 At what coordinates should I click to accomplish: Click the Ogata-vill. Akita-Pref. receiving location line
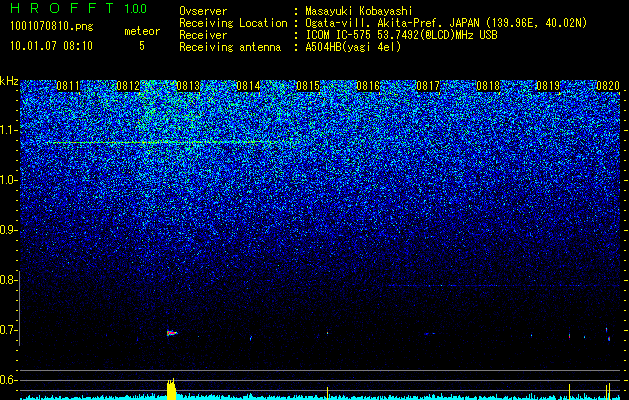[446, 23]
